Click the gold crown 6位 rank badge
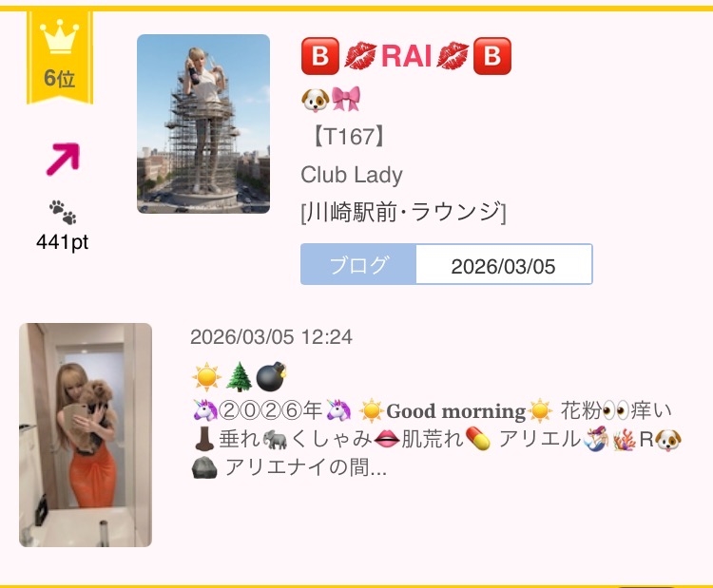The image size is (713, 588). (60, 58)
